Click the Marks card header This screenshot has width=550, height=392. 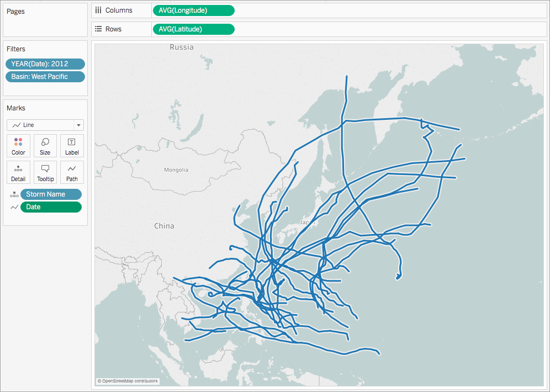16,108
